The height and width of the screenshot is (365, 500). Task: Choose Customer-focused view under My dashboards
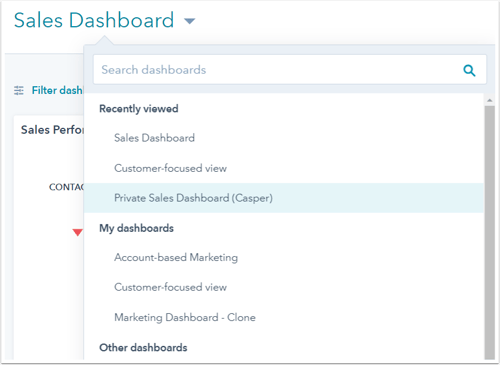pos(284,287)
